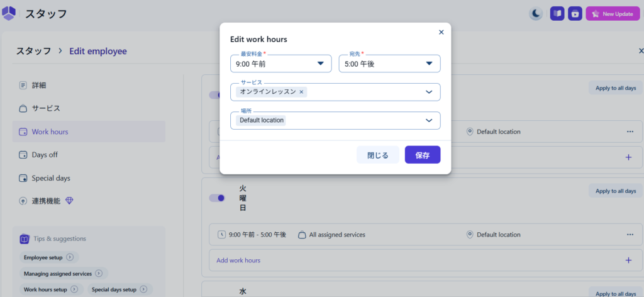
Task: Open Tuesday work hours three-dot menu
Action: click(x=630, y=235)
